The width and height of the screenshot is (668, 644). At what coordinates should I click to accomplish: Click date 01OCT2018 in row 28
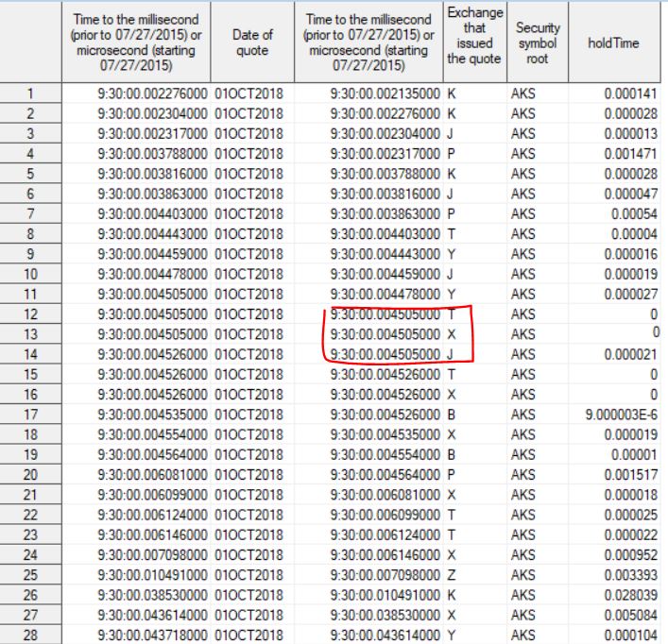(248, 636)
